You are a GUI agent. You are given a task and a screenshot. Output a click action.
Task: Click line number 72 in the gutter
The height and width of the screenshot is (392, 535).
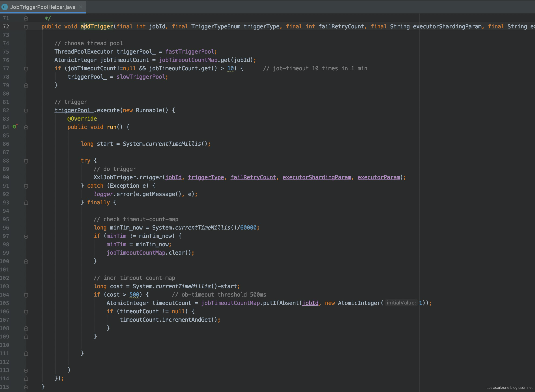tap(6, 27)
